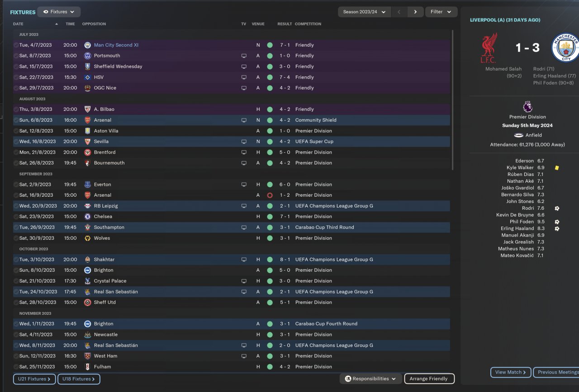Image resolution: width=579 pixels, height=392 pixels.
Task: Open the Responsibilities menu
Action: [370, 379]
